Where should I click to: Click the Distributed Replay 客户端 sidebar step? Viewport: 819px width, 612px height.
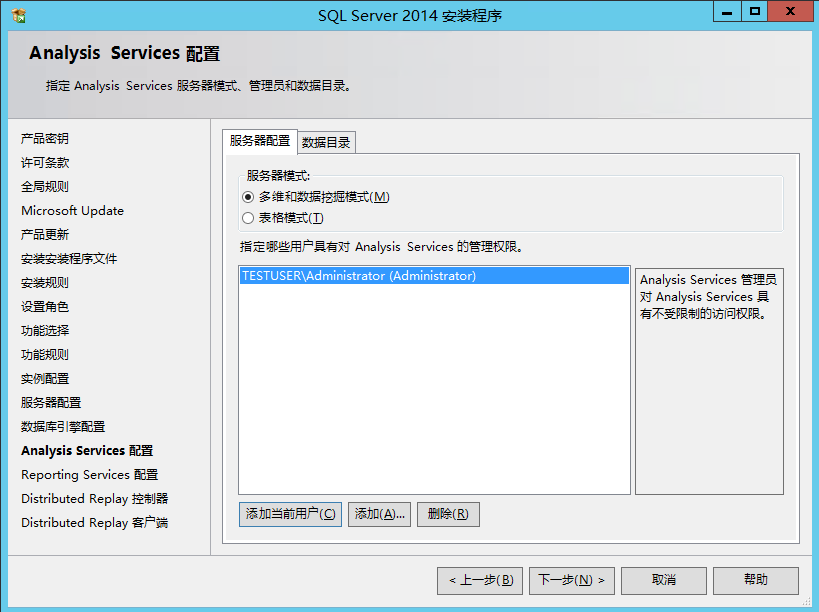coord(95,523)
